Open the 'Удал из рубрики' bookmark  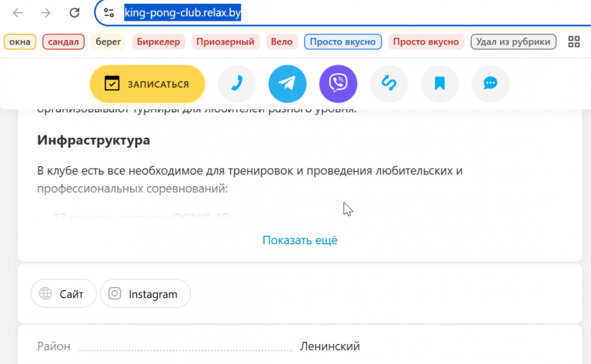coord(513,42)
